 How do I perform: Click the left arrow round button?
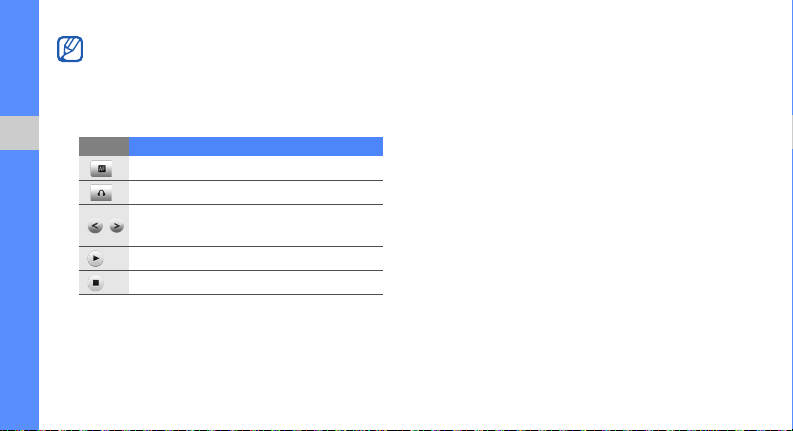(x=95, y=226)
